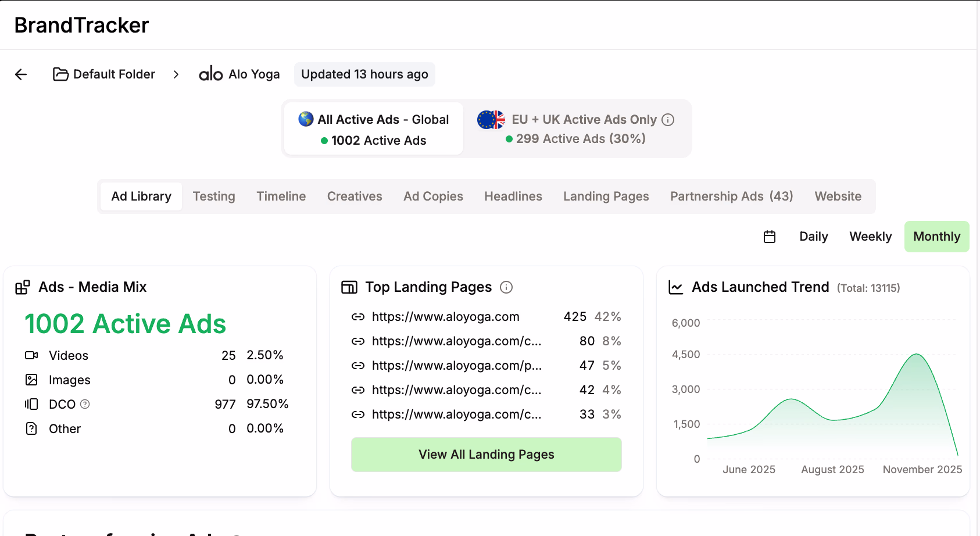
Task: Click the Updated 13 hours ago pill
Action: point(364,74)
